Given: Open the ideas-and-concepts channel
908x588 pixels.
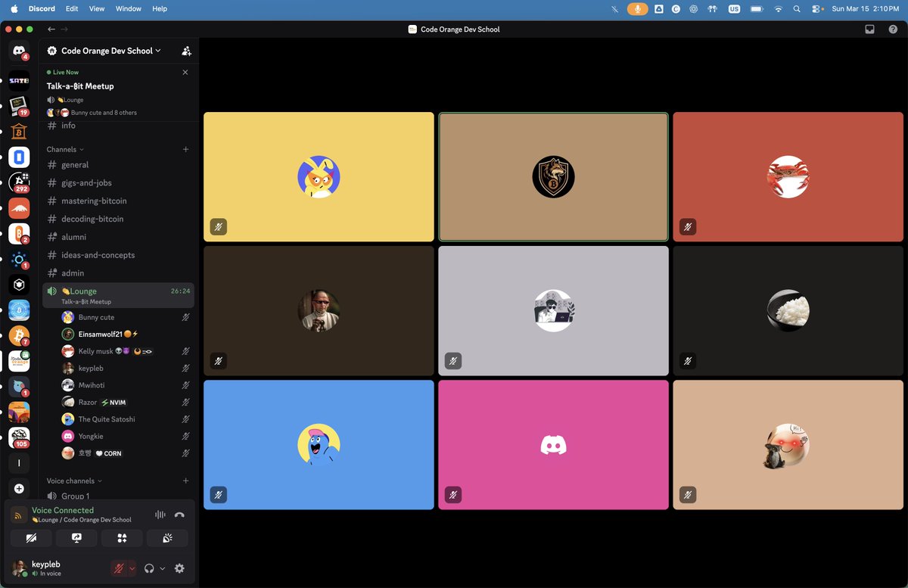Looking at the screenshot, I should pyautogui.click(x=118, y=255).
